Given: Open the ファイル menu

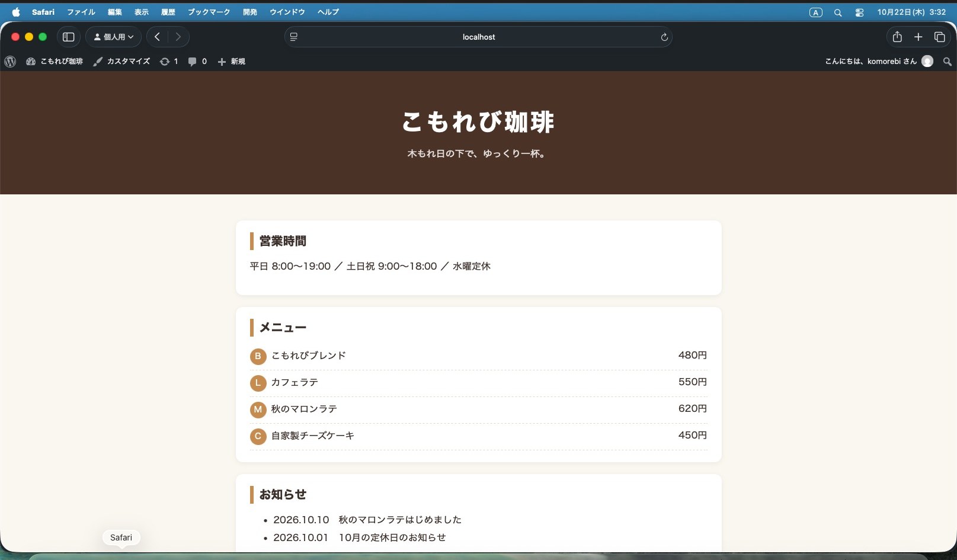Looking at the screenshot, I should [81, 12].
